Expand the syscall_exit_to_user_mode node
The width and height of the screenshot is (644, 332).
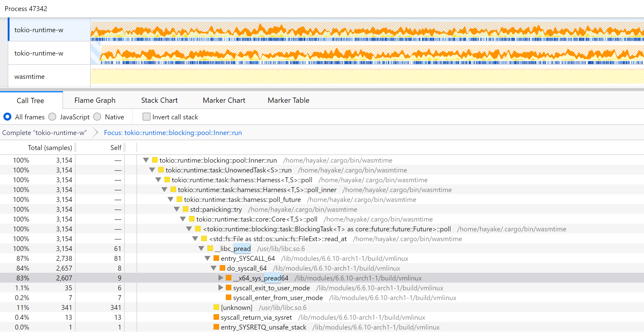coord(220,288)
